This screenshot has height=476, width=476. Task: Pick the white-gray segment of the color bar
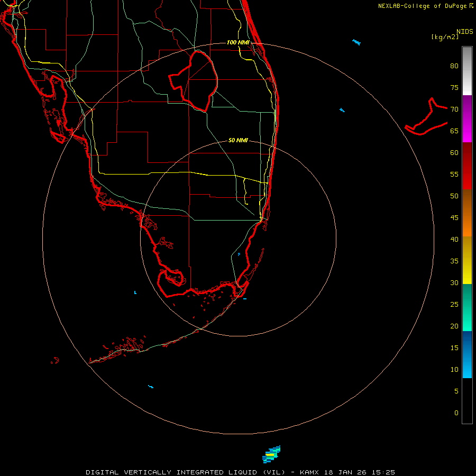click(467, 71)
